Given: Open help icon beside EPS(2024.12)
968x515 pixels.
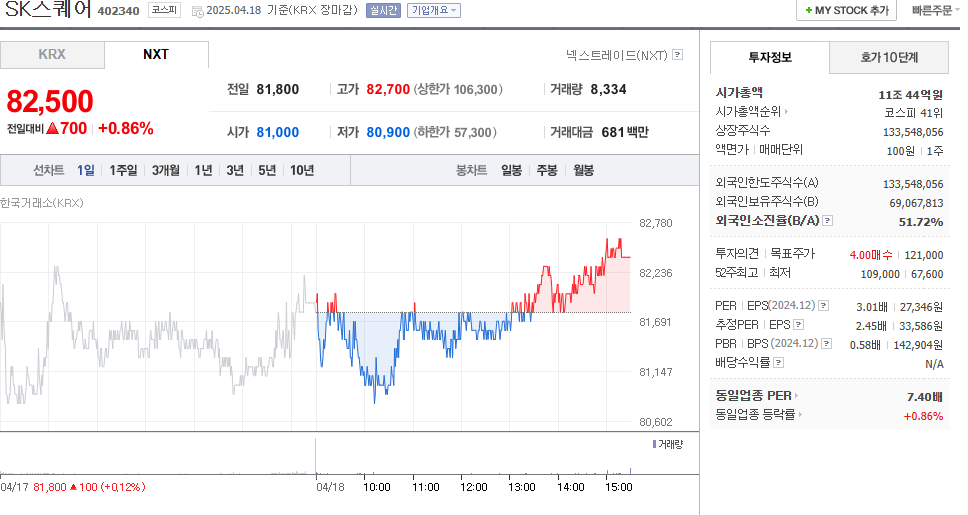Looking at the screenshot, I should (x=824, y=306).
